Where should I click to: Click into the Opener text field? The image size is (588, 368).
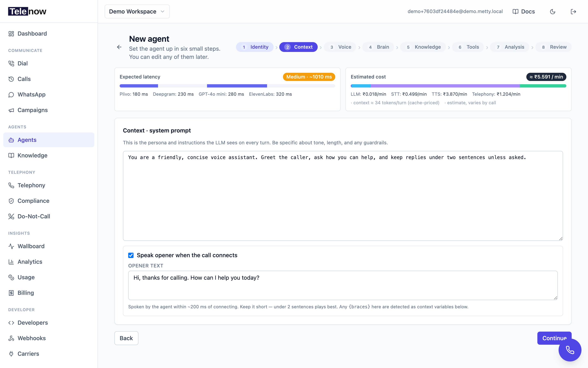coord(343,285)
